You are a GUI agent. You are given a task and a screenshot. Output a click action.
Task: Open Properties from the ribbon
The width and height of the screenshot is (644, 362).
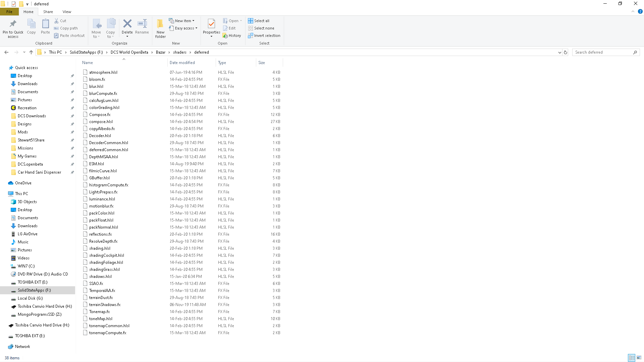click(211, 27)
